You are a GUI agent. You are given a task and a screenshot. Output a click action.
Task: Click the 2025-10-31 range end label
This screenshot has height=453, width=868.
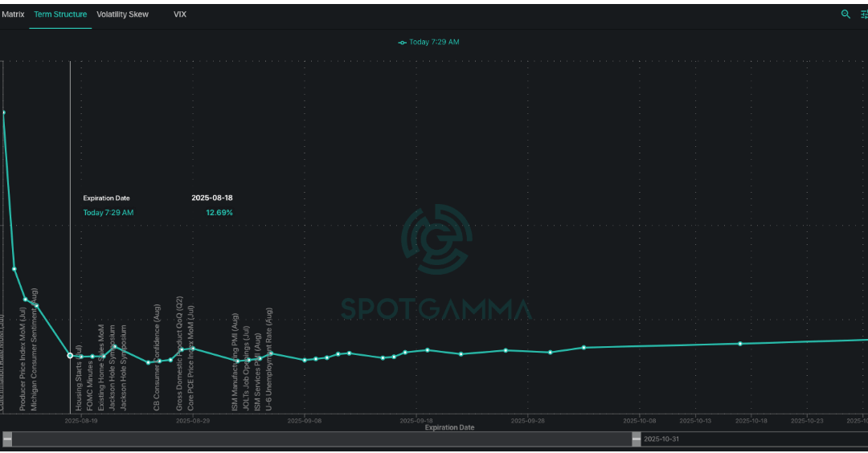click(x=661, y=439)
